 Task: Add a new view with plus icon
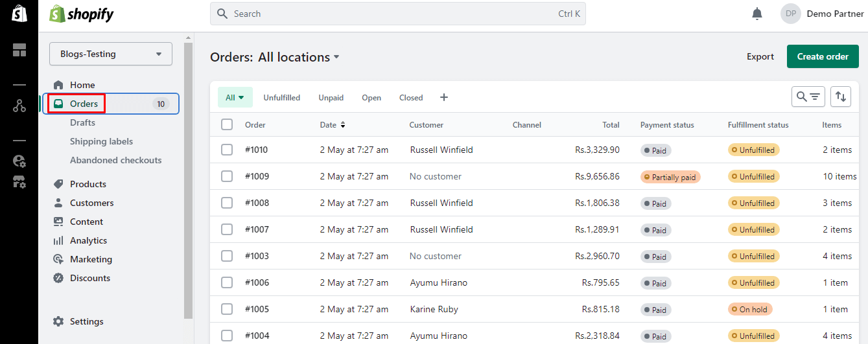[x=444, y=97]
